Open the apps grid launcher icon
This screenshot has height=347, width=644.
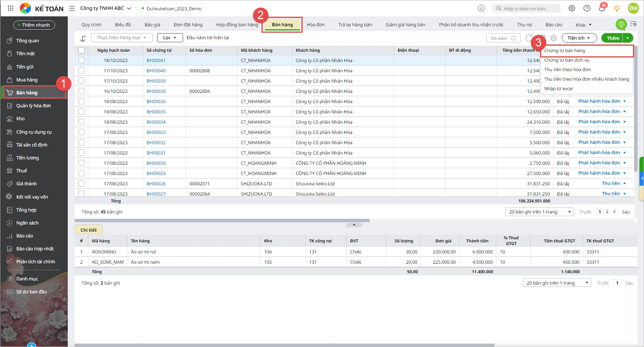tap(11, 8)
